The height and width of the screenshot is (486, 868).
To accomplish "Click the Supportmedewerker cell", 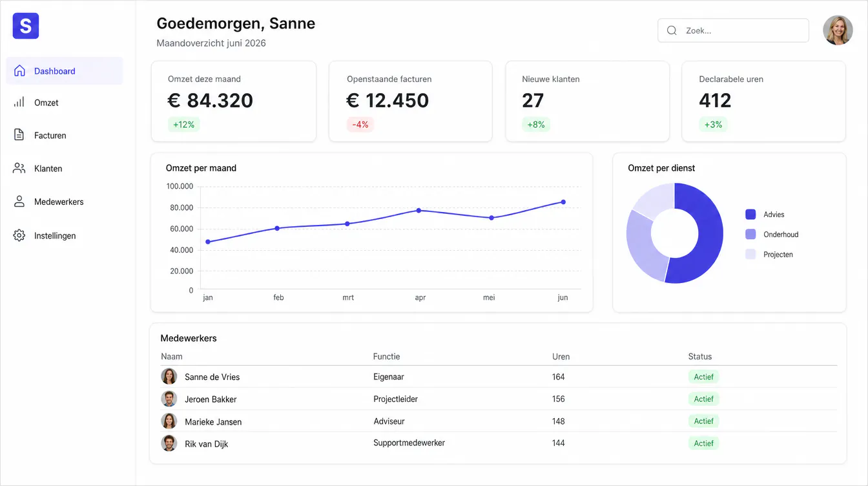I will pyautogui.click(x=409, y=443).
